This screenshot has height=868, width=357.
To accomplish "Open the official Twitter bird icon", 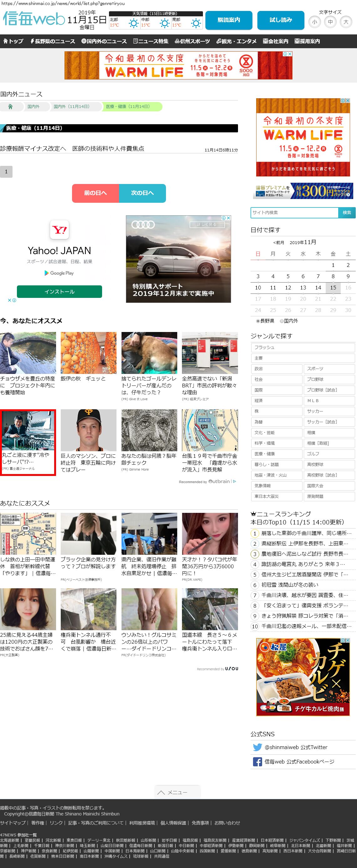I will click(257, 747).
